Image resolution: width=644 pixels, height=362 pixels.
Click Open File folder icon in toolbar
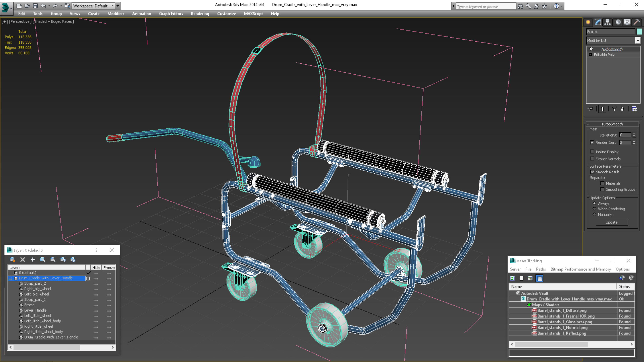pyautogui.click(x=27, y=6)
